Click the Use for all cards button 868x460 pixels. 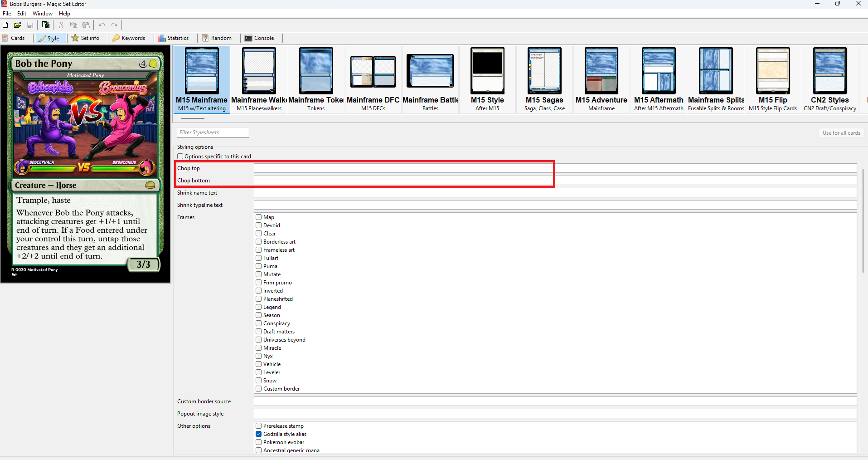pyautogui.click(x=841, y=133)
